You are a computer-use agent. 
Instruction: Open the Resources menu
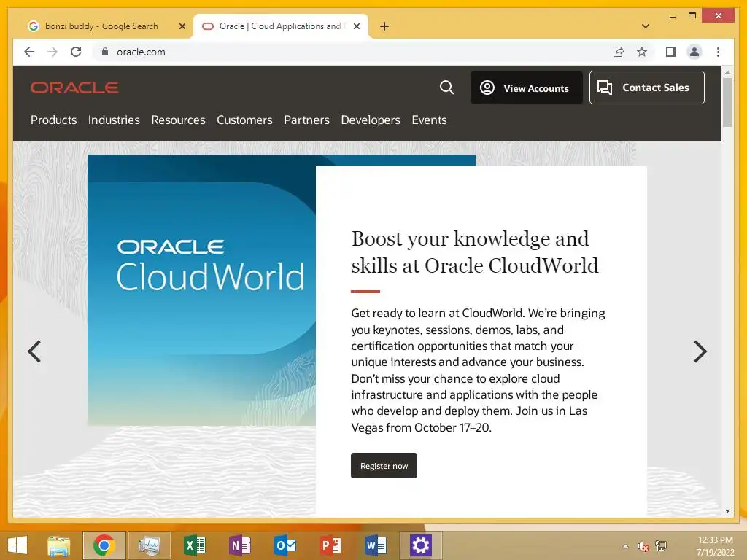click(x=178, y=120)
